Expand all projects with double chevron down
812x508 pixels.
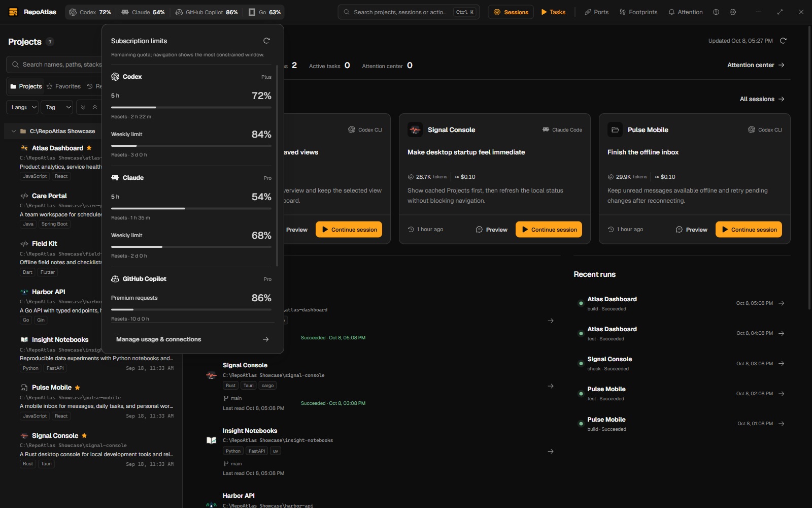[83, 107]
